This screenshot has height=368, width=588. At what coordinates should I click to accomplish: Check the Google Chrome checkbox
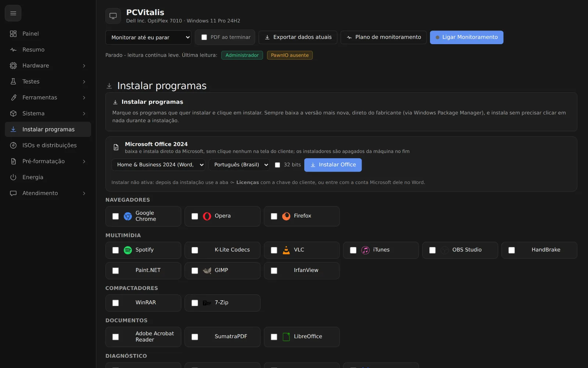(x=115, y=216)
